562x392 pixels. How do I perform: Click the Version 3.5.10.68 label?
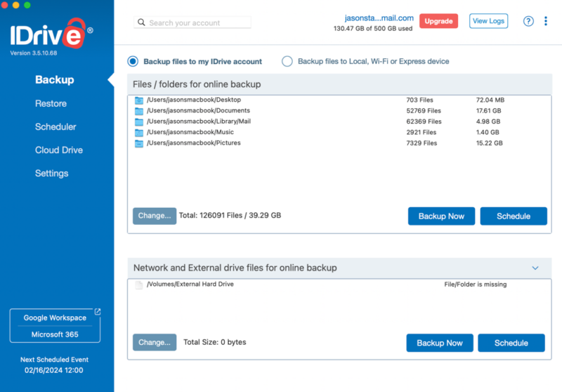(33, 53)
